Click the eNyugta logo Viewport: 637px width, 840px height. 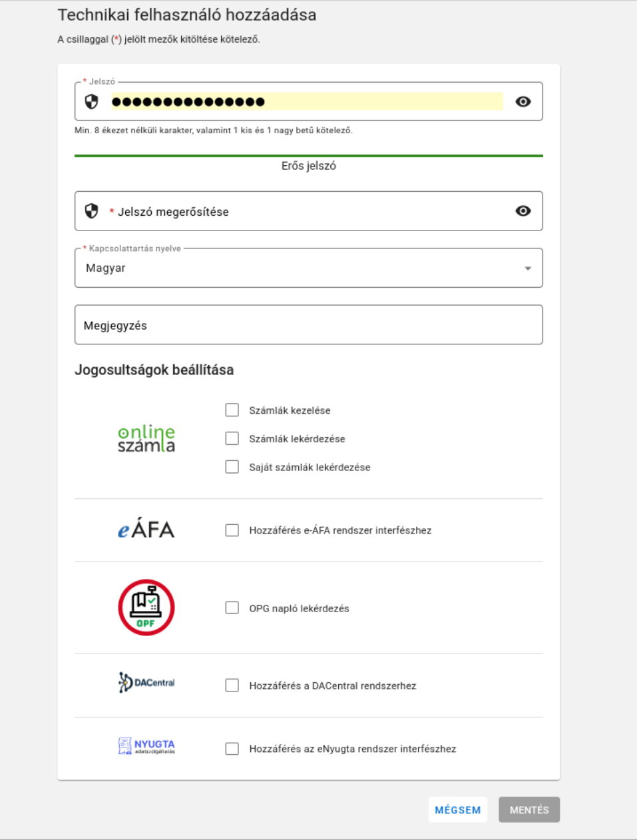point(146,746)
